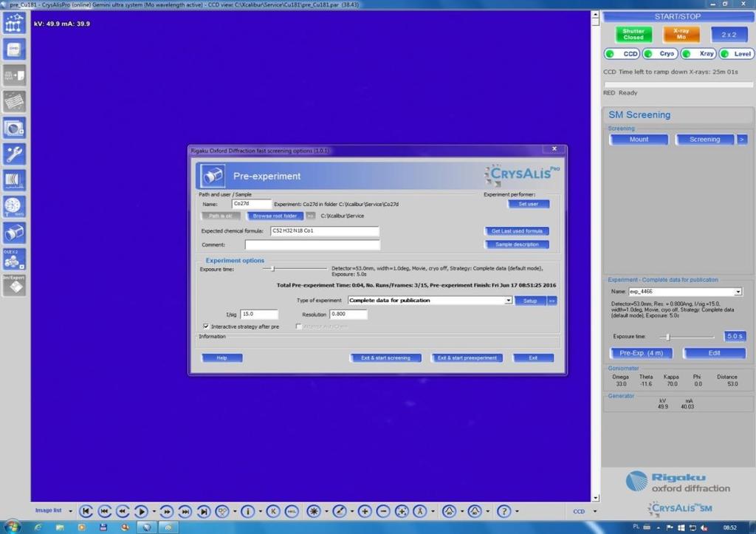Step forward one image with the forward button
Image resolution: width=756 pixels, height=534 pixels.
(166, 511)
